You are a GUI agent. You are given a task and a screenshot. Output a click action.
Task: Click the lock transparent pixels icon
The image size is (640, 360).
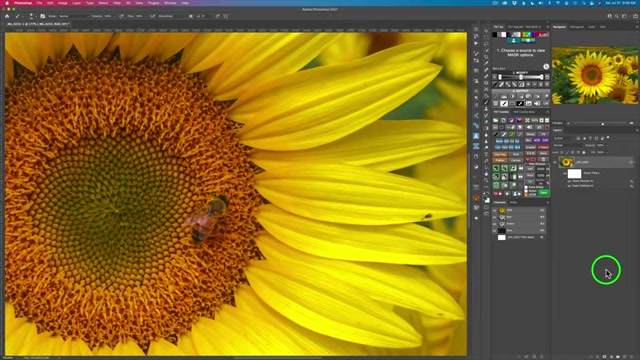[562, 152]
